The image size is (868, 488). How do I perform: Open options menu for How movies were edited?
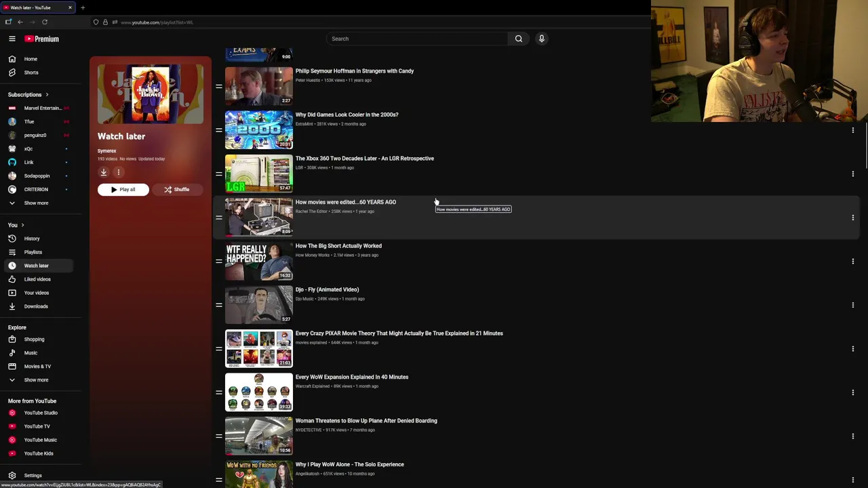852,218
